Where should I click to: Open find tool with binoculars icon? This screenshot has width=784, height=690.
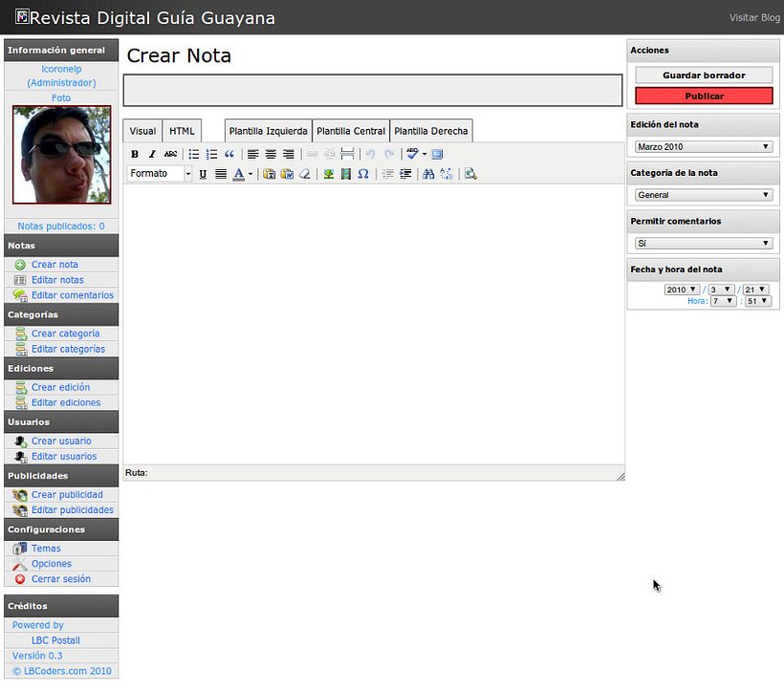[428, 174]
